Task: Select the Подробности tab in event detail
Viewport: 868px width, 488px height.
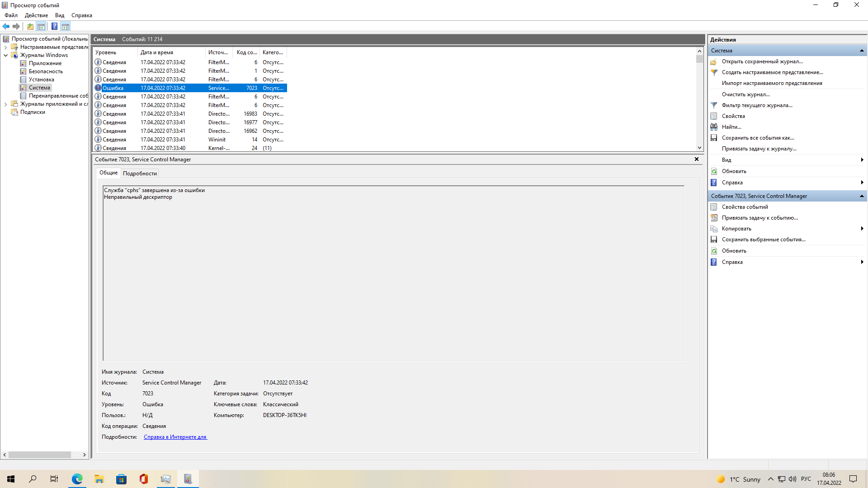Action: pyautogui.click(x=140, y=174)
